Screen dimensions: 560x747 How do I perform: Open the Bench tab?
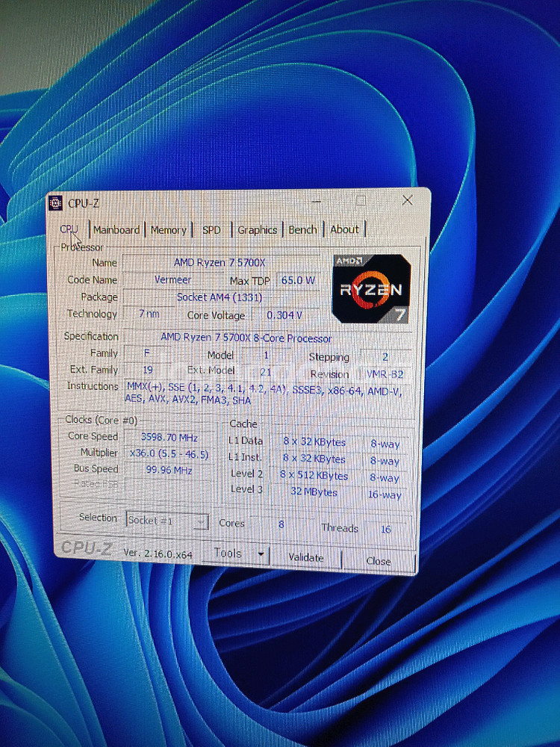pyautogui.click(x=302, y=230)
